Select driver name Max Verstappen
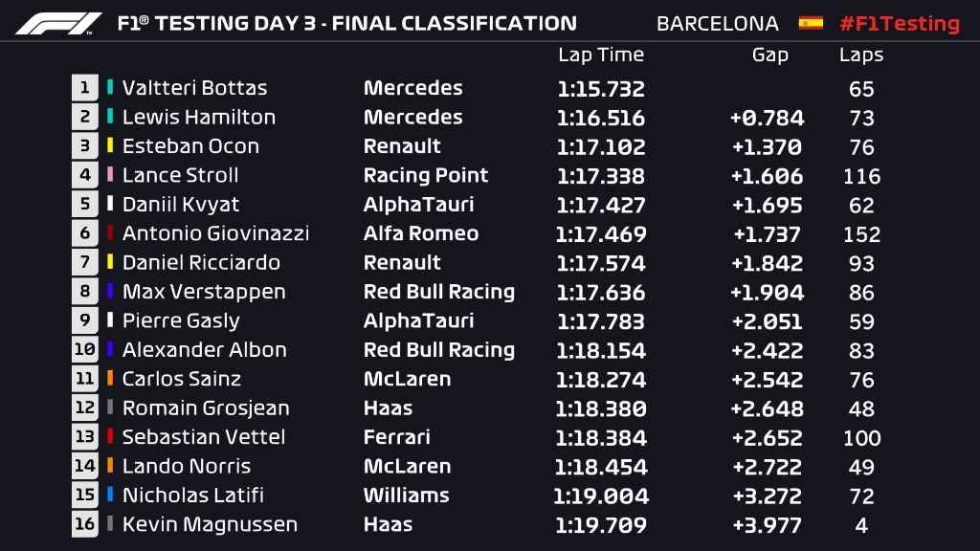The height and width of the screenshot is (551, 980). (x=204, y=291)
